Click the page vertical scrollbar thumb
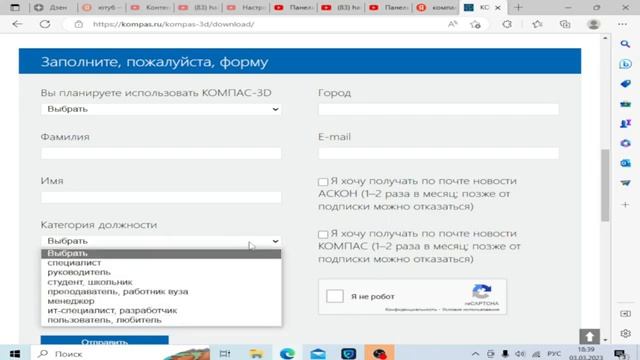640x360 pixels. click(x=605, y=185)
